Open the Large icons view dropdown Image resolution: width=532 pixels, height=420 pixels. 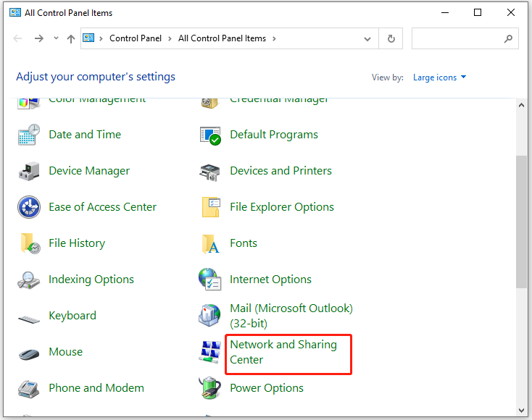coord(440,77)
